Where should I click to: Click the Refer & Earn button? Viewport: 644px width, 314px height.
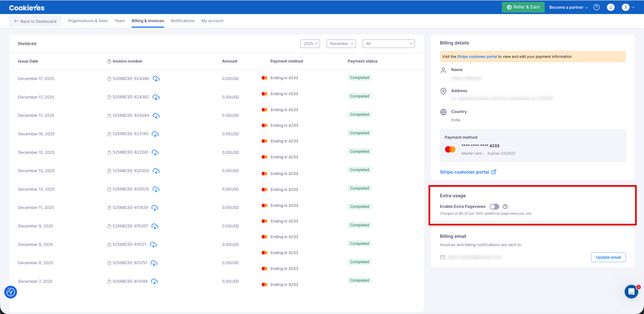523,7
